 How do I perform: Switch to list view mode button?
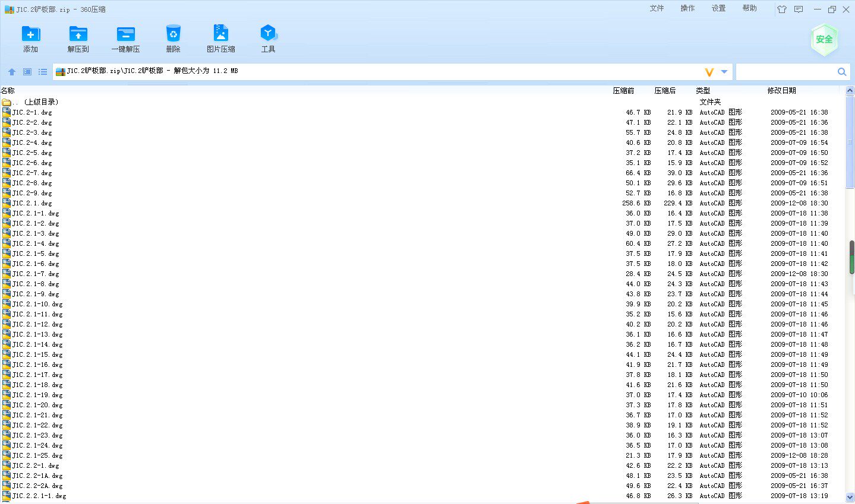[43, 72]
